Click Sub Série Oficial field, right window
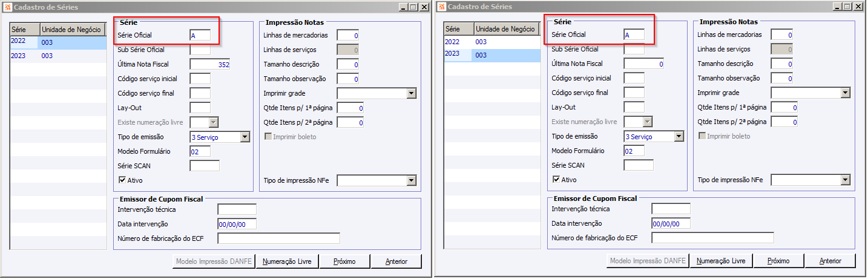Viewport: 868px width, 279px height. coord(634,49)
